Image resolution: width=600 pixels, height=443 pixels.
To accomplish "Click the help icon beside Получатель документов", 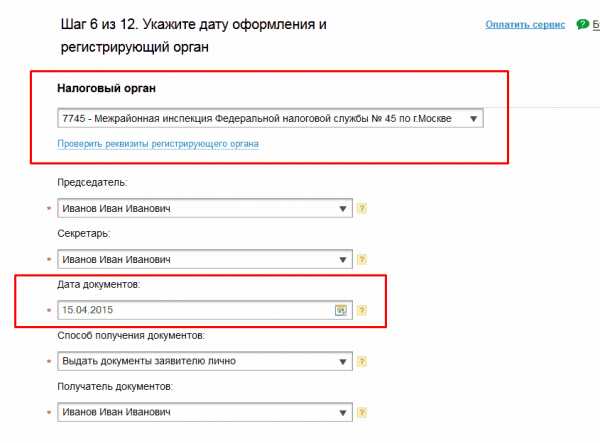I will coord(362,411).
